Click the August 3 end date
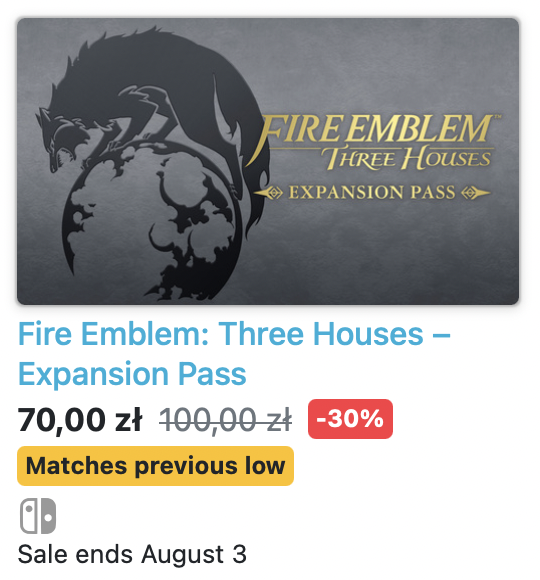Image resolution: width=540 pixels, height=580 pixels. 194,554
